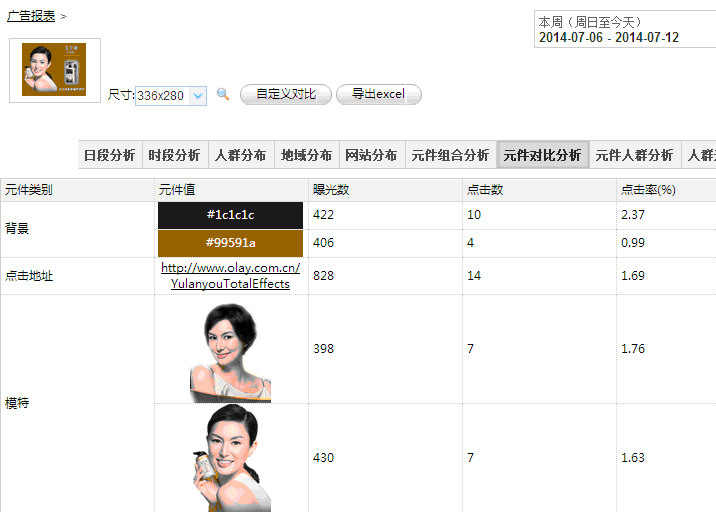Switch to the 元件人群分析 tab
Image resolution: width=716 pixels, height=512 pixels.
click(x=635, y=155)
